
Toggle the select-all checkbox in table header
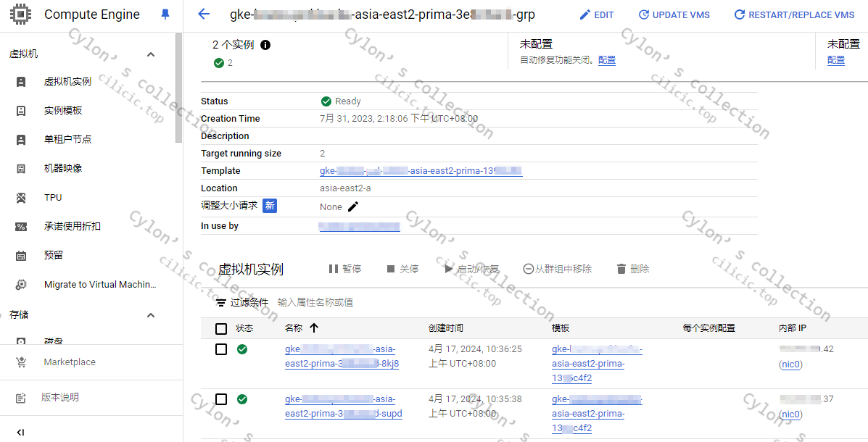click(221, 329)
